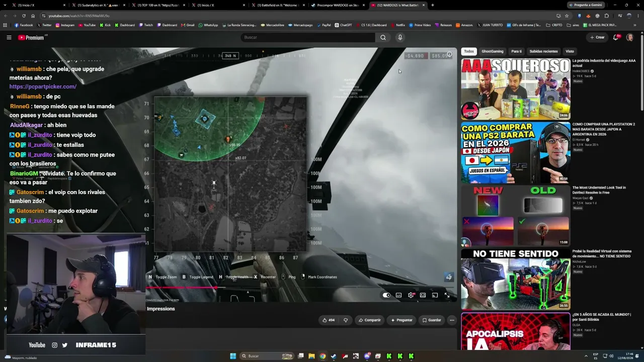Open Task View on the taskbar
Viewport: 644px width, 362px height.
300,356
